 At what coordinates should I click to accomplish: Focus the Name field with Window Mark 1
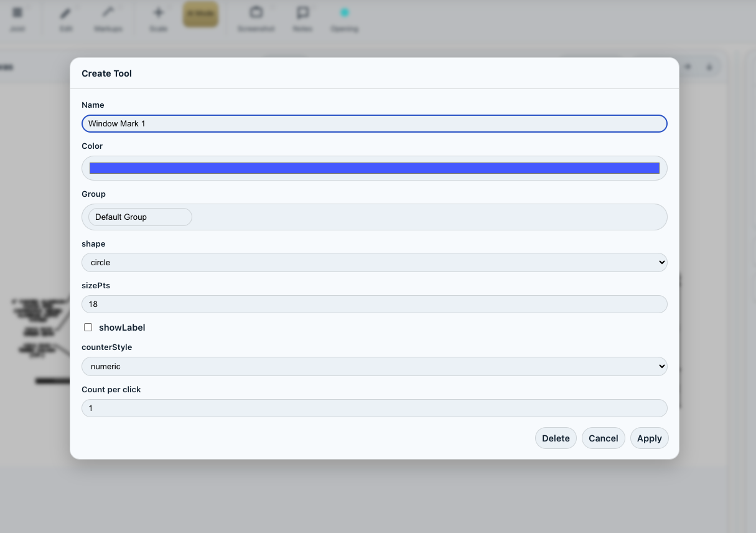click(374, 124)
